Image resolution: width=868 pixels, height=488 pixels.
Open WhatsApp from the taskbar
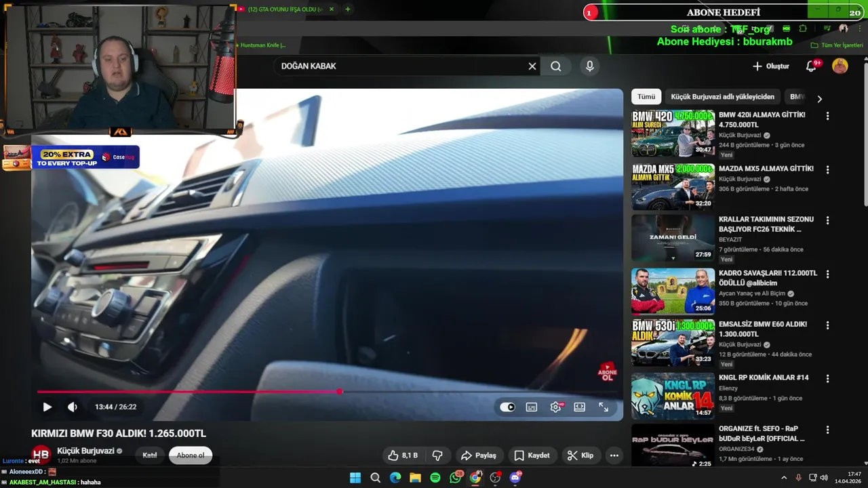tap(455, 478)
